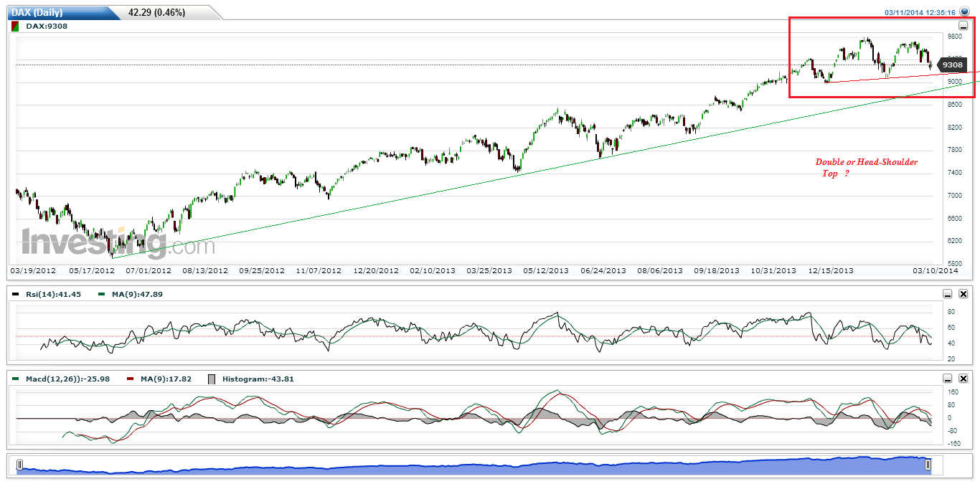Grab the right handle of the range navigator
Screen dimensions: 980x484
click(928, 465)
